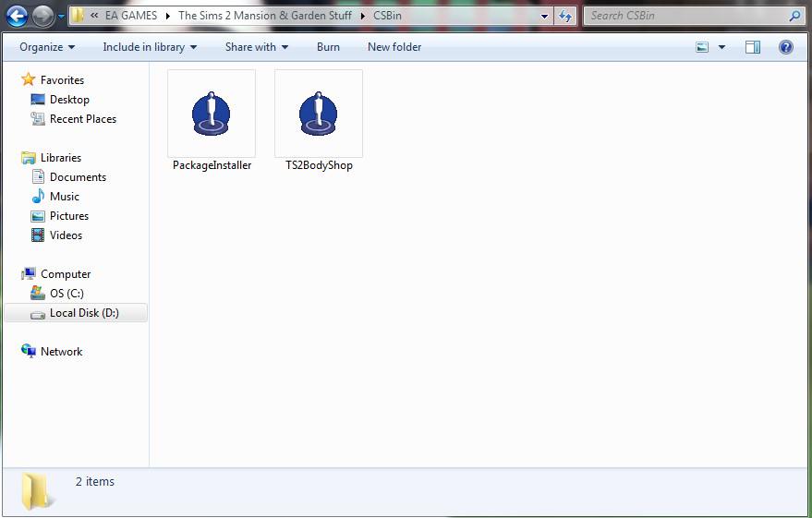The image size is (812, 518).
Task: Navigate to The Sims 2 Mansion & Garden Stuff
Action: [x=264, y=16]
